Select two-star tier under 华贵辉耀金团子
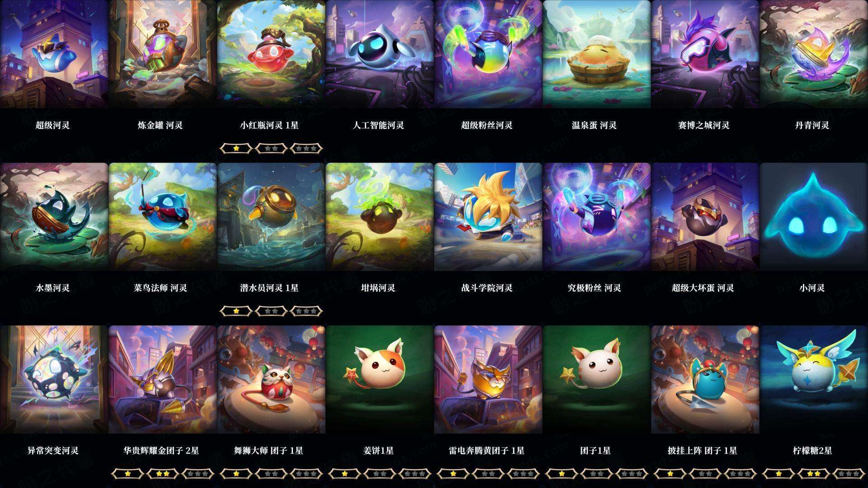The width and height of the screenshot is (868, 488). pos(163,474)
